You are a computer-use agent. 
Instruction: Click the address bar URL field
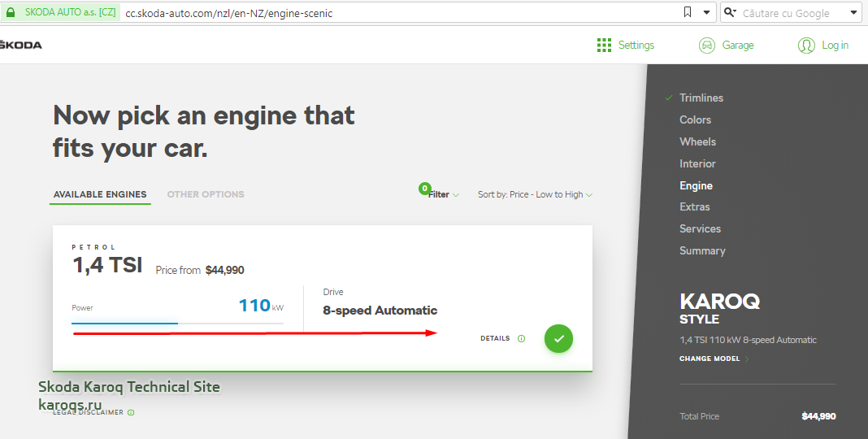398,13
